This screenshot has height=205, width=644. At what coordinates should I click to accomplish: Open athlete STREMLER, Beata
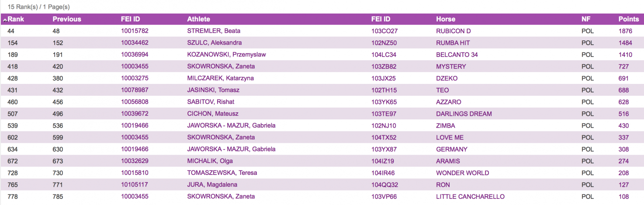[x=214, y=31]
